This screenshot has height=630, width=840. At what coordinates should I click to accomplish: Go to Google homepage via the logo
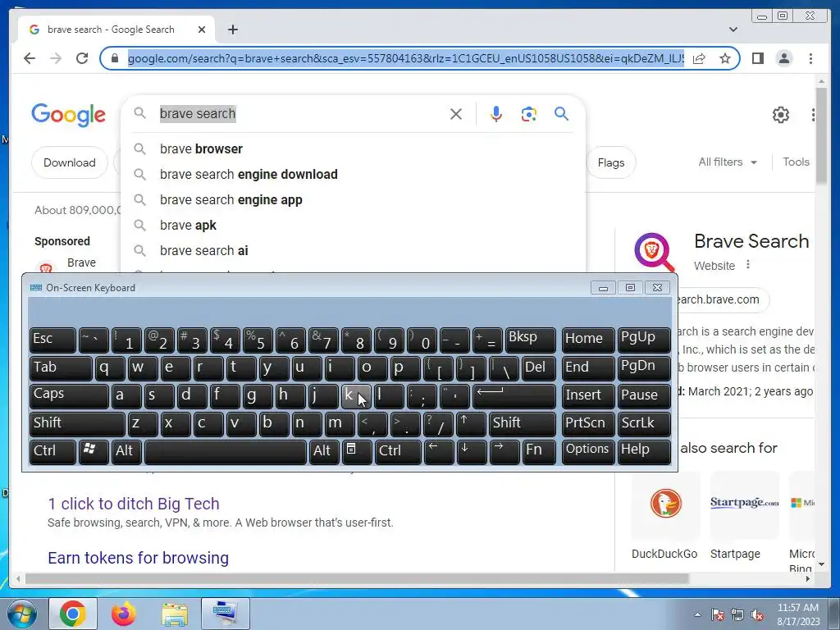pyautogui.click(x=69, y=115)
